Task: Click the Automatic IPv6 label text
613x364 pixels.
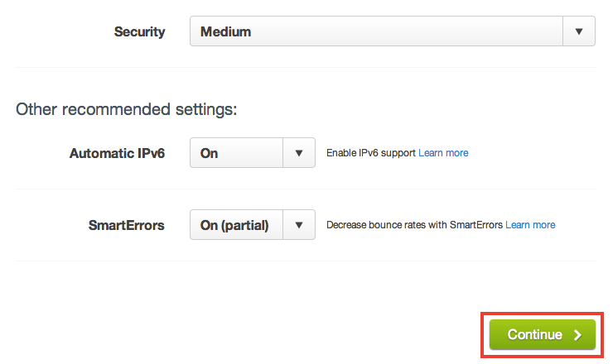Action: 118,153
